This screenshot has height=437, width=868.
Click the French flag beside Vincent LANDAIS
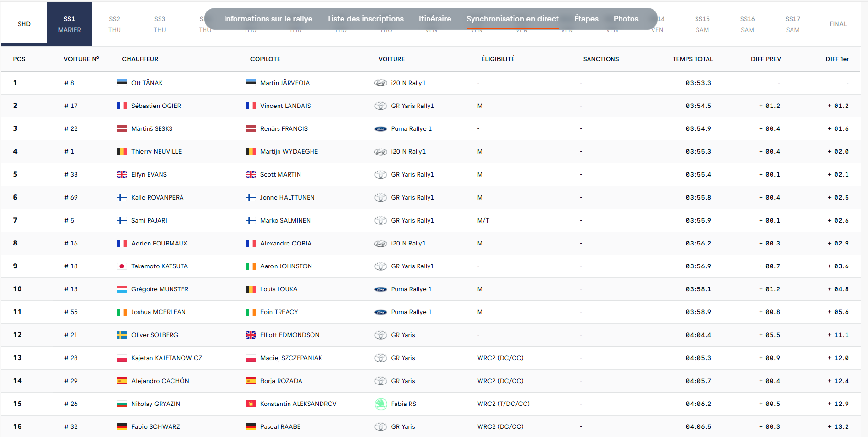tap(251, 106)
